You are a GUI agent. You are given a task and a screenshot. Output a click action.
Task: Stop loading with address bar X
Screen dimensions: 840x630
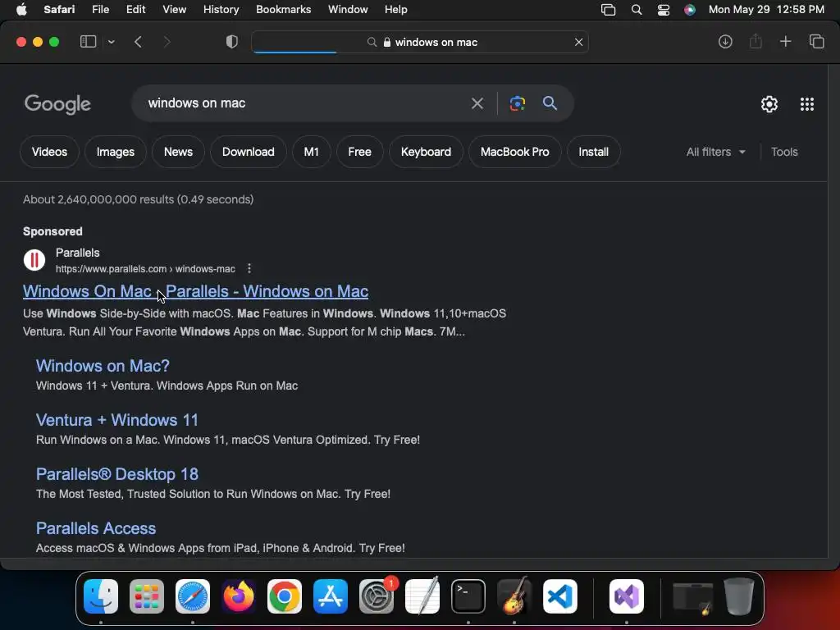click(x=578, y=43)
